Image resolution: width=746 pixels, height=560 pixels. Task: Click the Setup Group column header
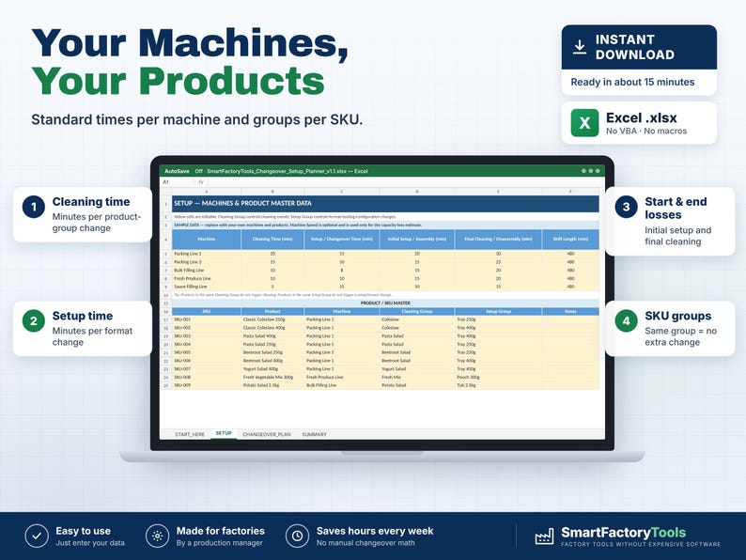click(498, 312)
